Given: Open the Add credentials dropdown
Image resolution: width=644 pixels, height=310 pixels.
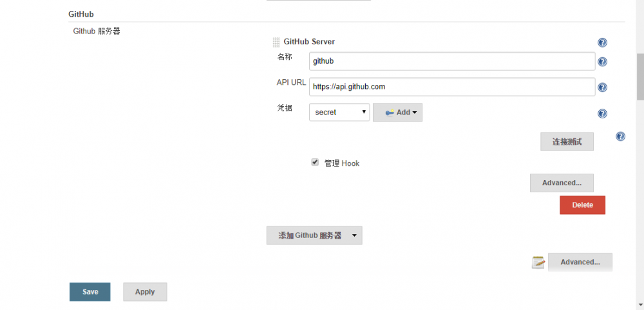Looking at the screenshot, I should coord(397,113).
